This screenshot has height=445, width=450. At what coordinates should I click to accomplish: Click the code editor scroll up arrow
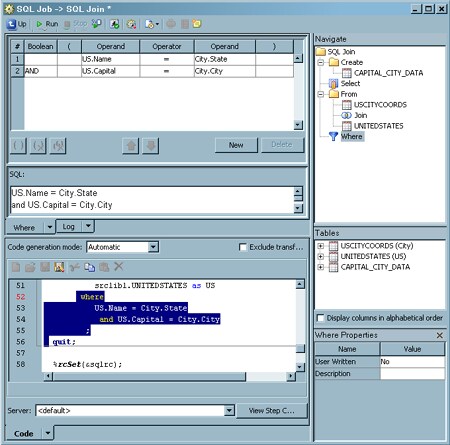coord(300,284)
